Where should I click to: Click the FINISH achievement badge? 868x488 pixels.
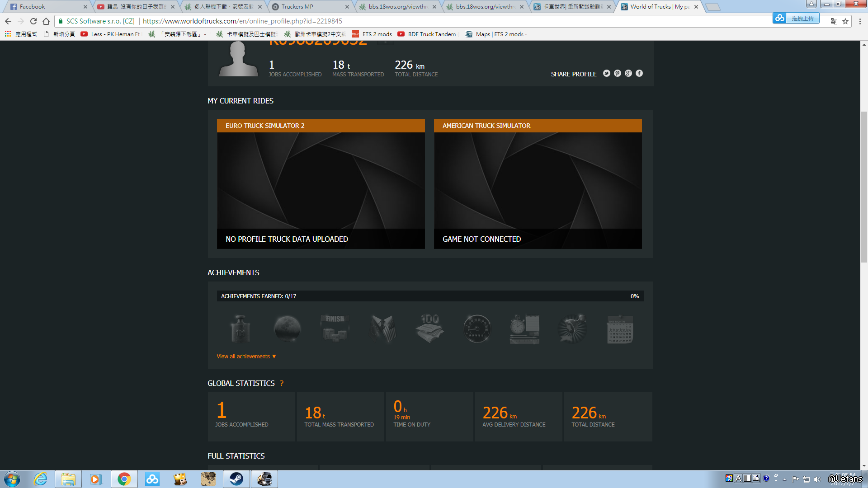point(335,329)
